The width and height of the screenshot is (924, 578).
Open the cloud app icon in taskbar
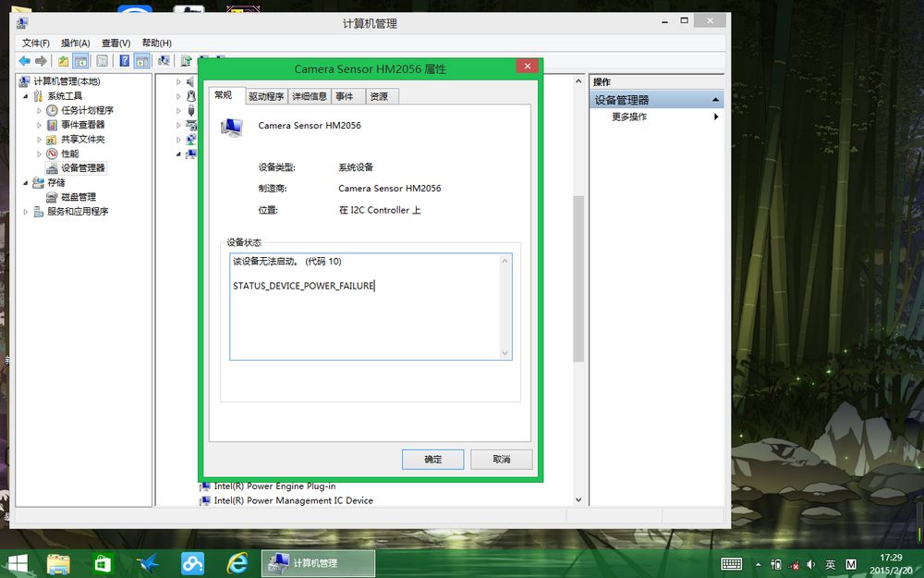tap(192, 564)
